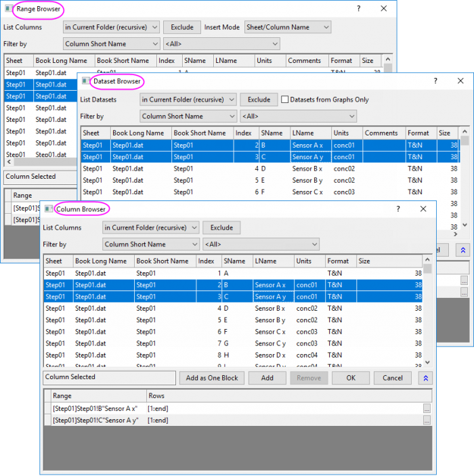This screenshot has width=474, height=476.
Task: Click Exclude button in the Column Browser
Action: [221, 228]
